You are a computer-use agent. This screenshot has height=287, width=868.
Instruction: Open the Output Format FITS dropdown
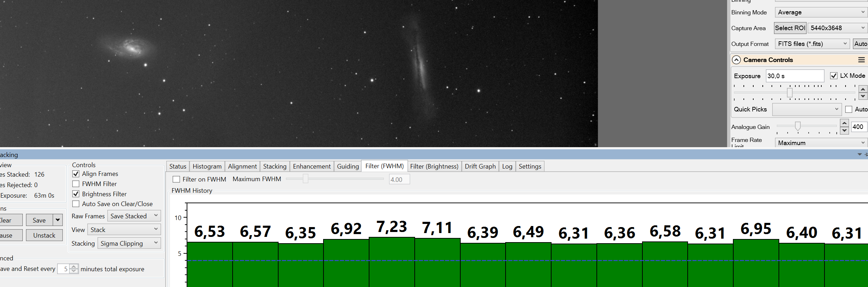coord(812,44)
